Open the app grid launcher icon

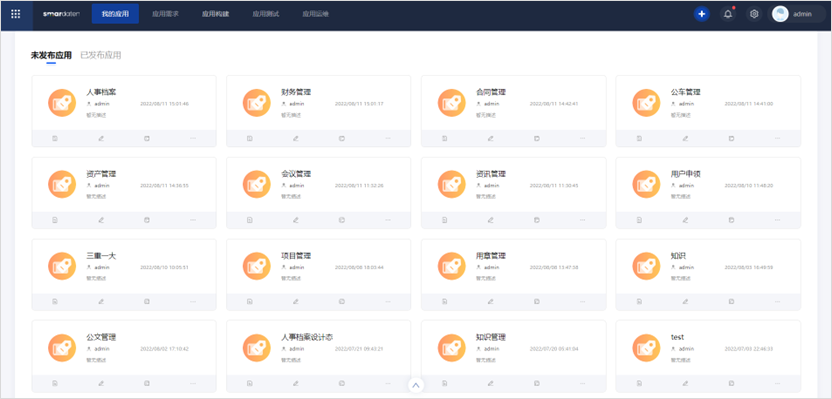point(15,14)
